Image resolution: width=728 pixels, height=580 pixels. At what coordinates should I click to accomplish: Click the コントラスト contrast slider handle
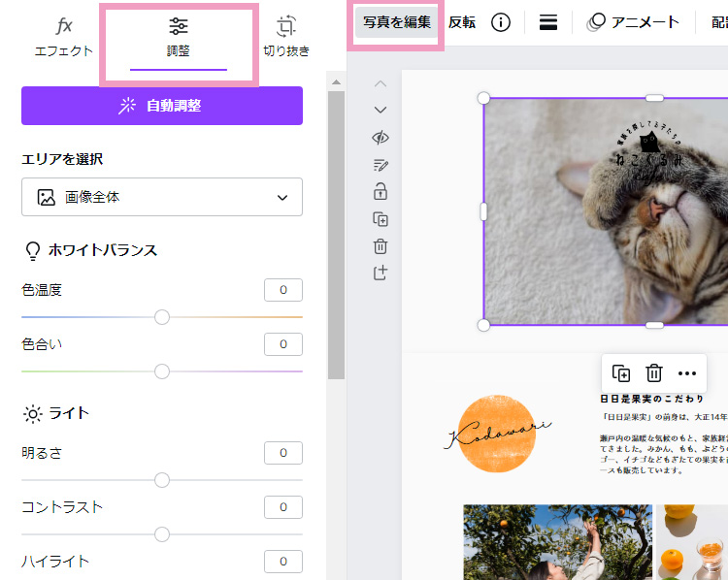pos(162,534)
